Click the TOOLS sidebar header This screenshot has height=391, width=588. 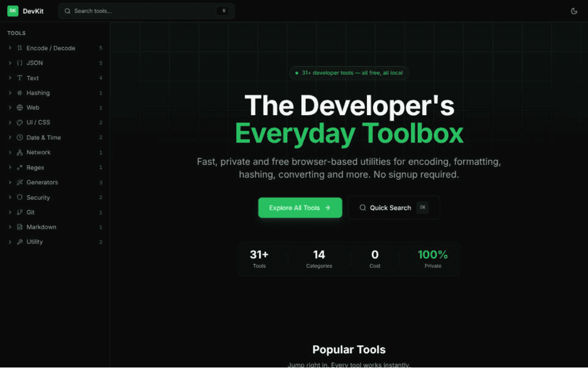(x=16, y=33)
